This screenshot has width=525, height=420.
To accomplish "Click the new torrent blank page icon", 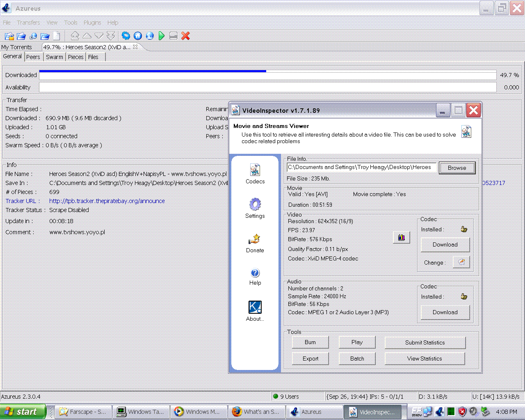I will [x=57, y=36].
